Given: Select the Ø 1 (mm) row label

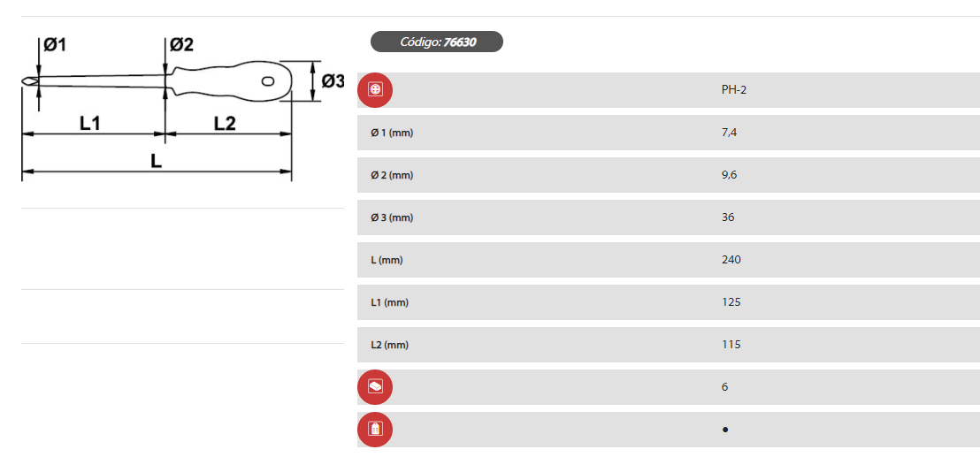Looking at the screenshot, I should [x=392, y=133].
